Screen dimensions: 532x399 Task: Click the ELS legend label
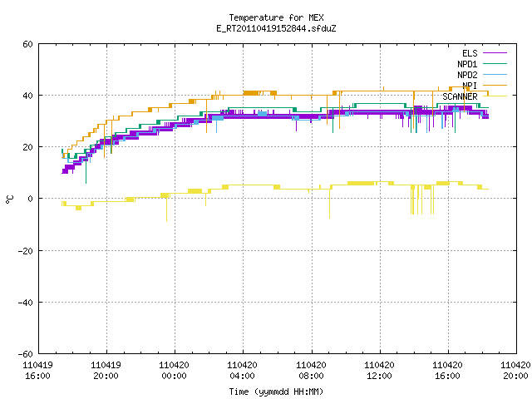click(x=470, y=53)
